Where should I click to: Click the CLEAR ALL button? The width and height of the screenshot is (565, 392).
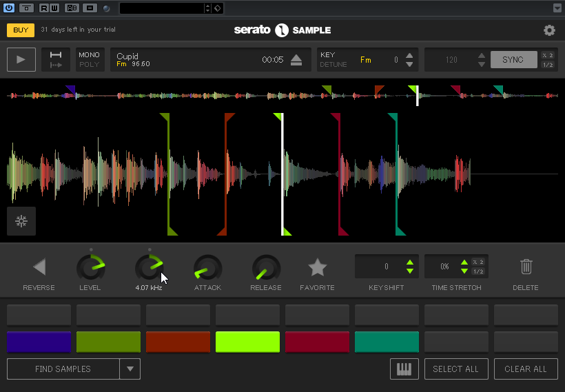[526, 369]
